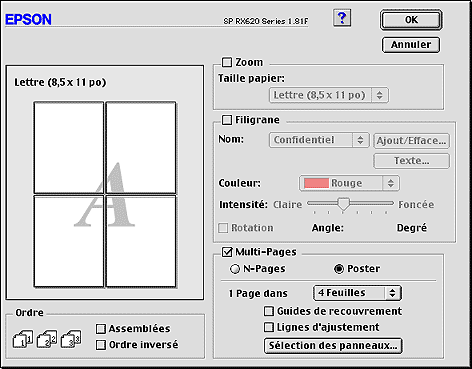Enable the Zoom checkbox
The image size is (472, 369).
click(227, 62)
